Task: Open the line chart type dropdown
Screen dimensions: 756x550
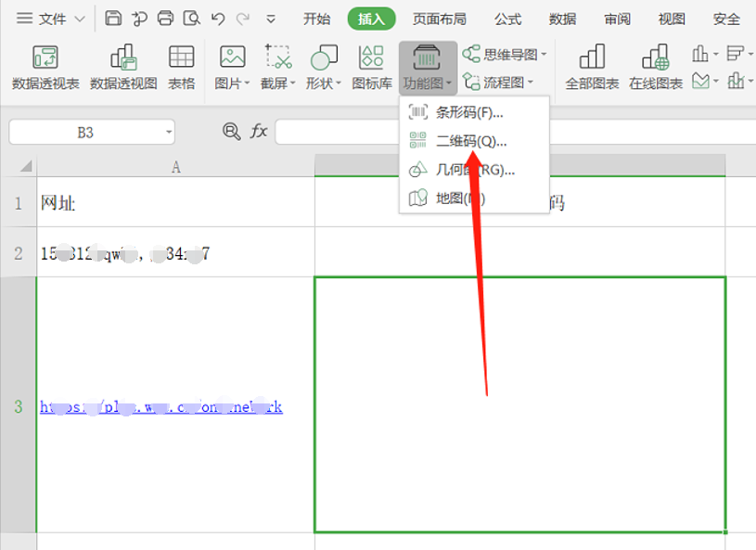Action: [x=705, y=81]
